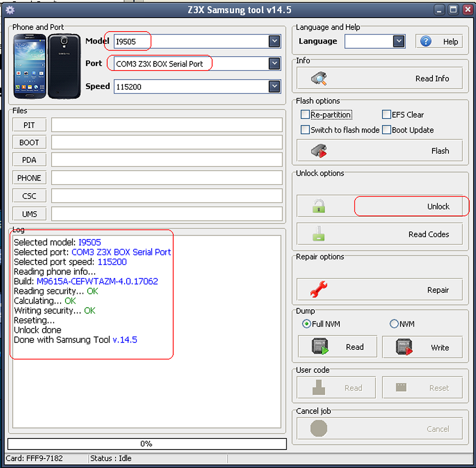Viewport: 476px width, 468px height.
Task: Click the PHONE file path field
Action: point(167,178)
